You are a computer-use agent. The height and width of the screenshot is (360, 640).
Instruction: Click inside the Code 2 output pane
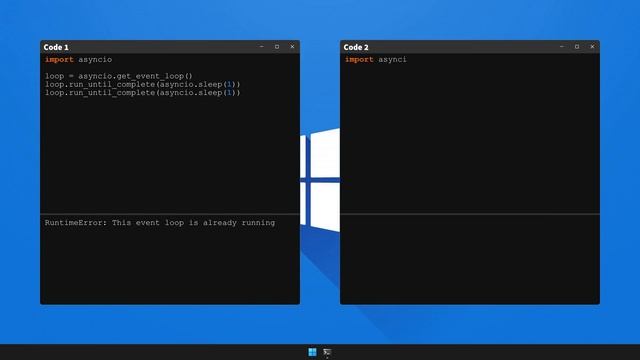[470, 259]
